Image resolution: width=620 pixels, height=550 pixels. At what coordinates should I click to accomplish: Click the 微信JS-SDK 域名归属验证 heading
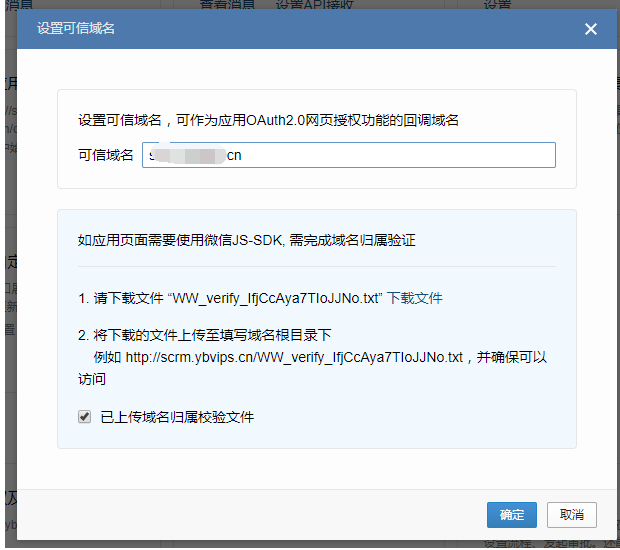(x=246, y=240)
